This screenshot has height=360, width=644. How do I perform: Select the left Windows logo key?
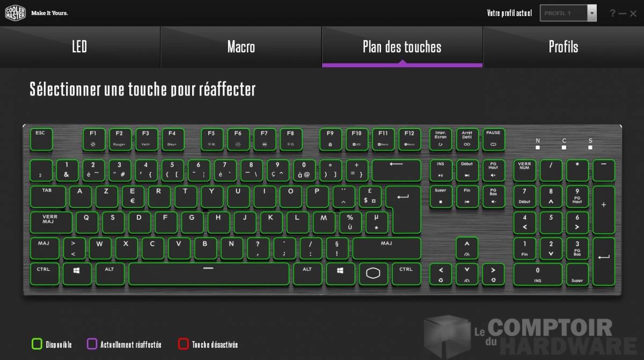tap(77, 274)
